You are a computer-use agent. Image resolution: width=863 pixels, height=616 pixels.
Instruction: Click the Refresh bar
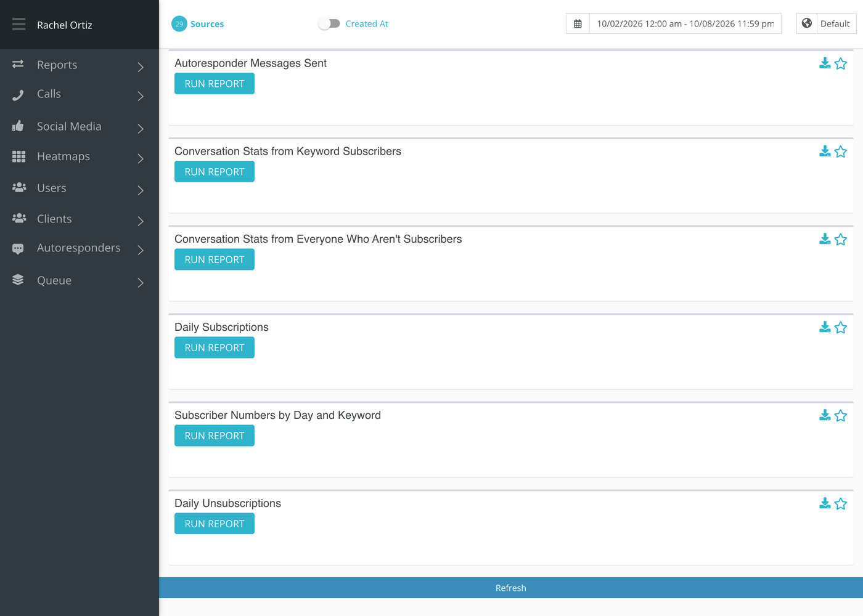[511, 588]
